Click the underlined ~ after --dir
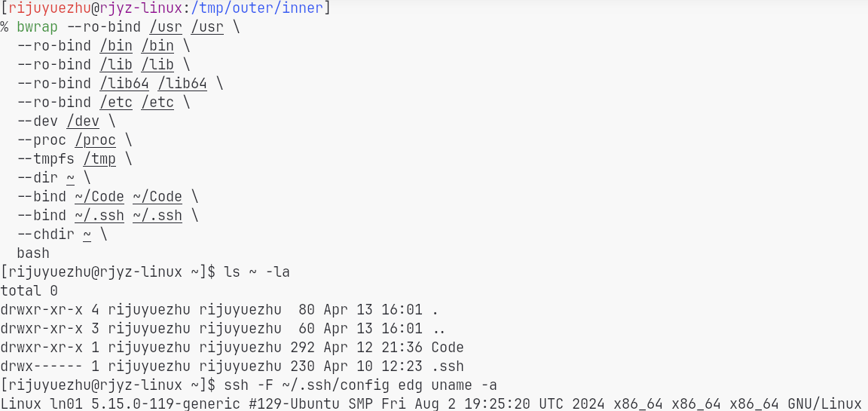The image size is (868, 411). (70, 178)
